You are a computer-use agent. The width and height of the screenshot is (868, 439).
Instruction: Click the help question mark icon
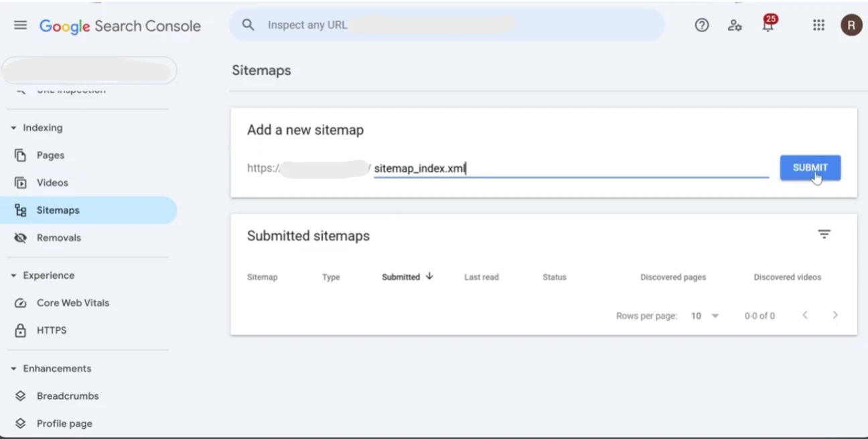tap(701, 25)
